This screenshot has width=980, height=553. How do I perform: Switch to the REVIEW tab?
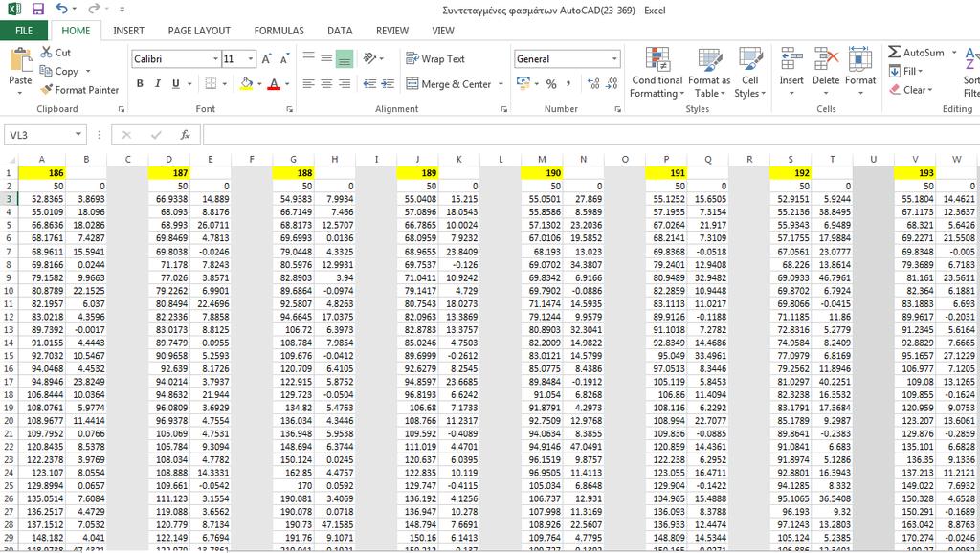[x=391, y=31]
